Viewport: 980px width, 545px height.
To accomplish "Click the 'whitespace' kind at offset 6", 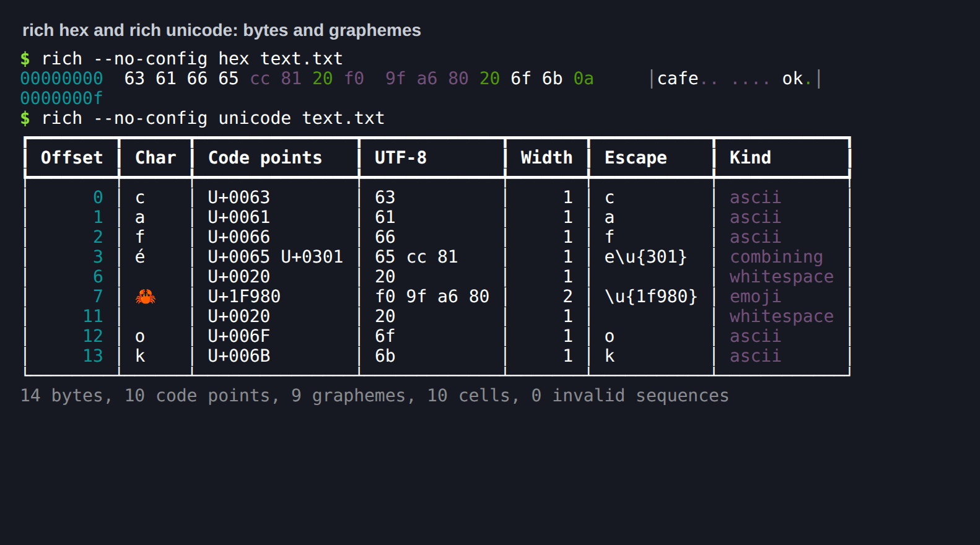I will coord(781,277).
